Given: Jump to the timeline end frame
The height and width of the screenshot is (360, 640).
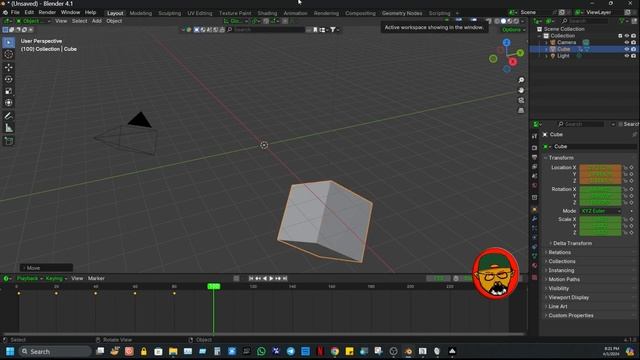Looking at the screenshot, I should click(x=285, y=278).
